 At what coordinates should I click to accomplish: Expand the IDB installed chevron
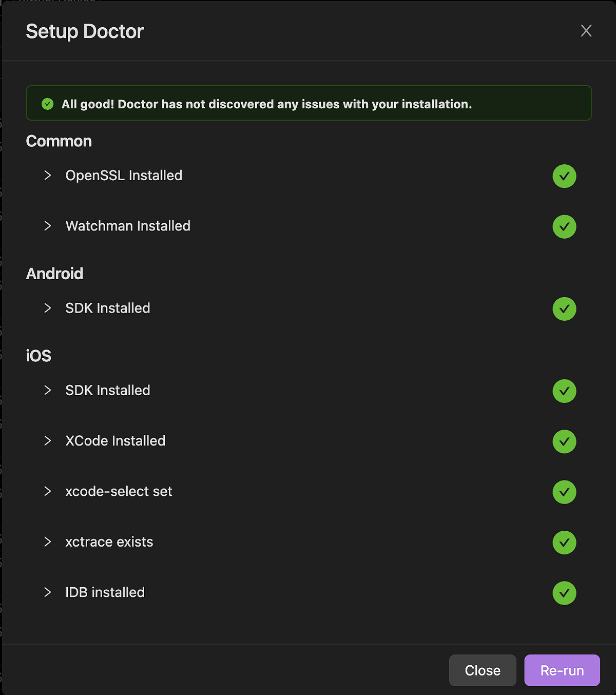point(48,592)
